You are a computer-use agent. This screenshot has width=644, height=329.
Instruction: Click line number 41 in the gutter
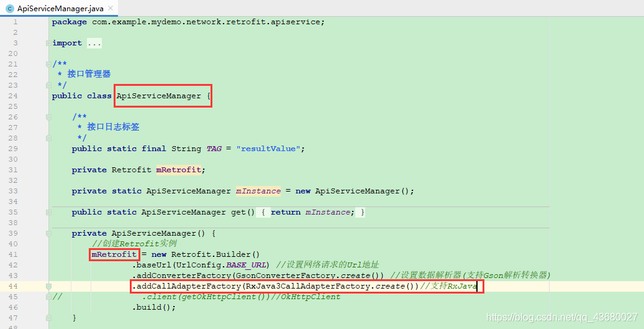click(13, 254)
